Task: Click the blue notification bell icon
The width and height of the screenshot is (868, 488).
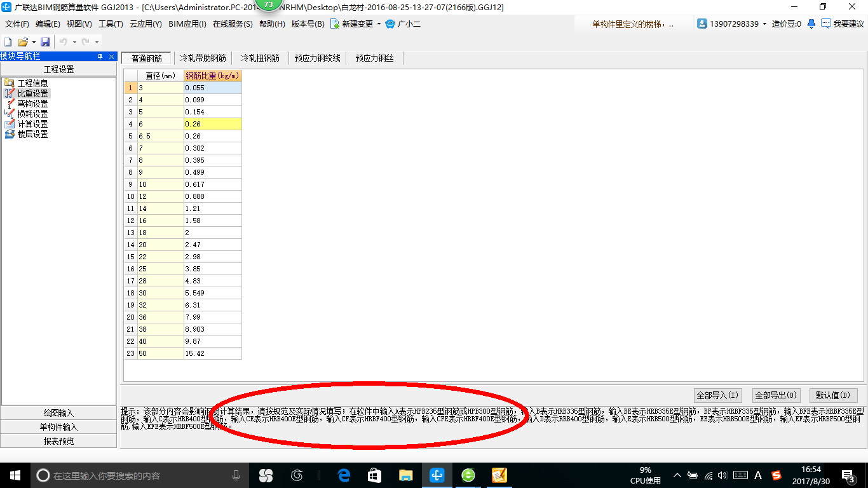Action: (x=811, y=24)
